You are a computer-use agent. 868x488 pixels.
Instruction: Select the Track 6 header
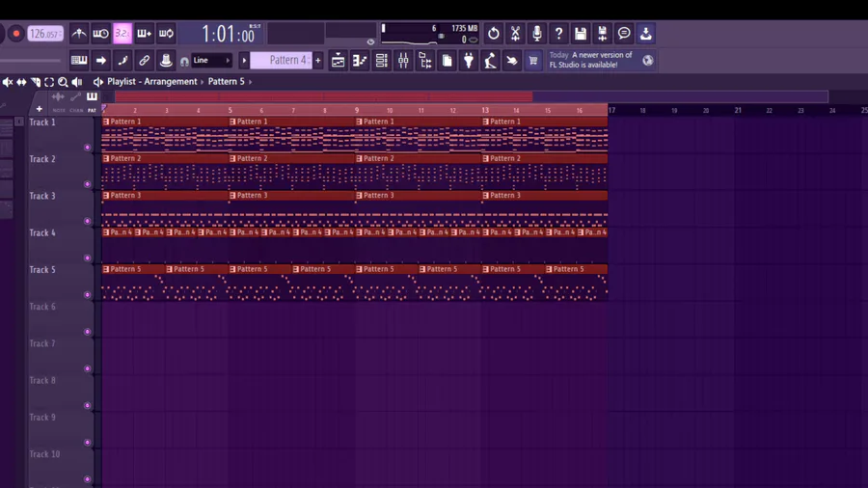60,318
